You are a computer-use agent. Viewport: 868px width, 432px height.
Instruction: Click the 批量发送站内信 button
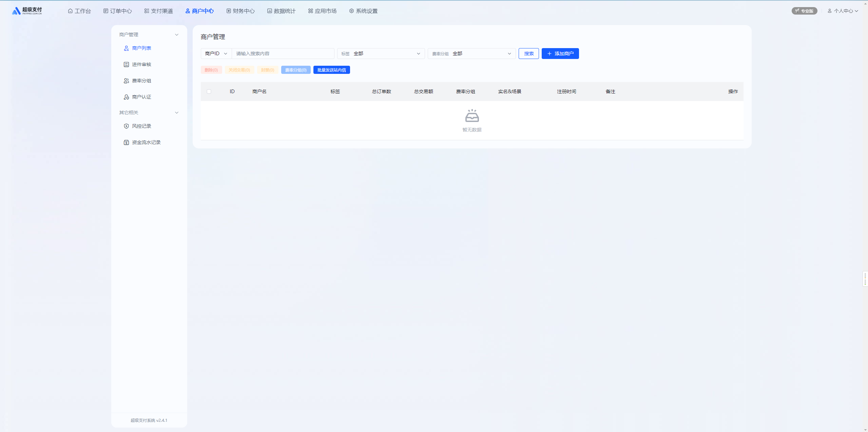tap(331, 70)
